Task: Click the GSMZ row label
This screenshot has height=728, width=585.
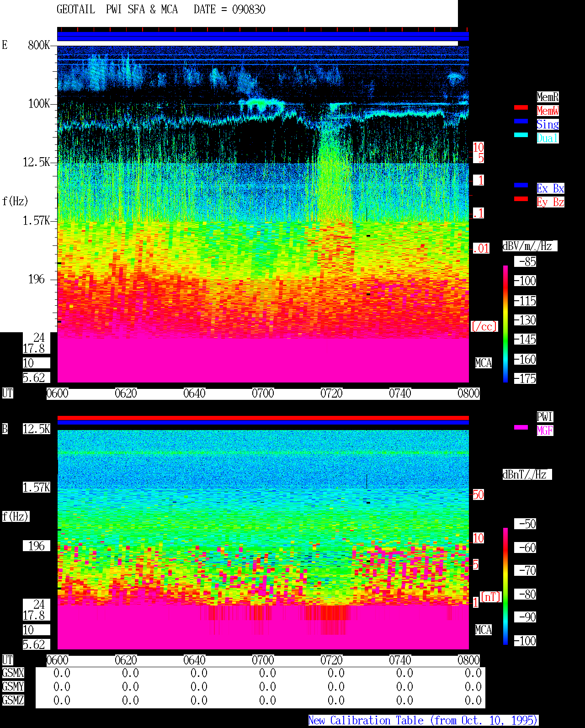Action: tap(13, 700)
